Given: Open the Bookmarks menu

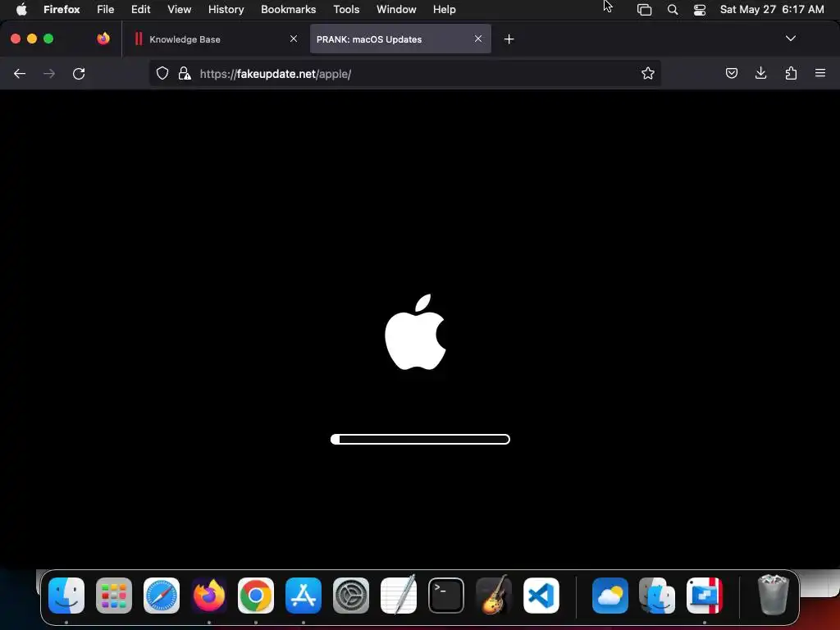Looking at the screenshot, I should (288, 9).
